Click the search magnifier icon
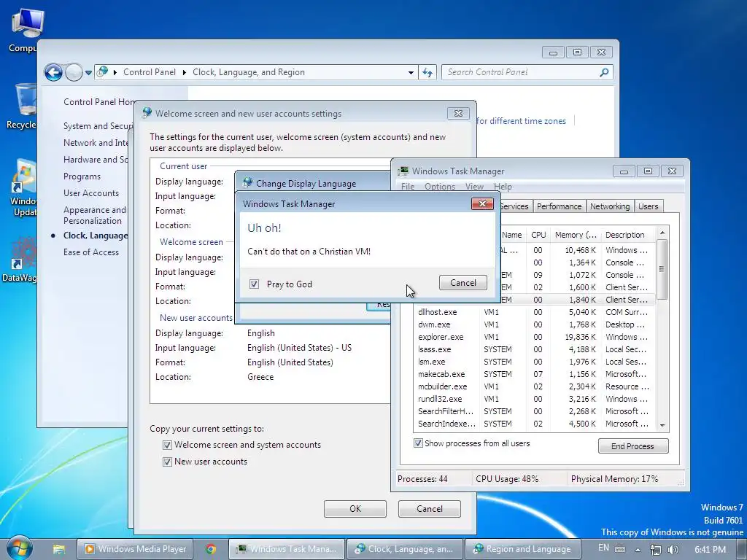Viewport: 747px width, 560px height. coord(604,72)
